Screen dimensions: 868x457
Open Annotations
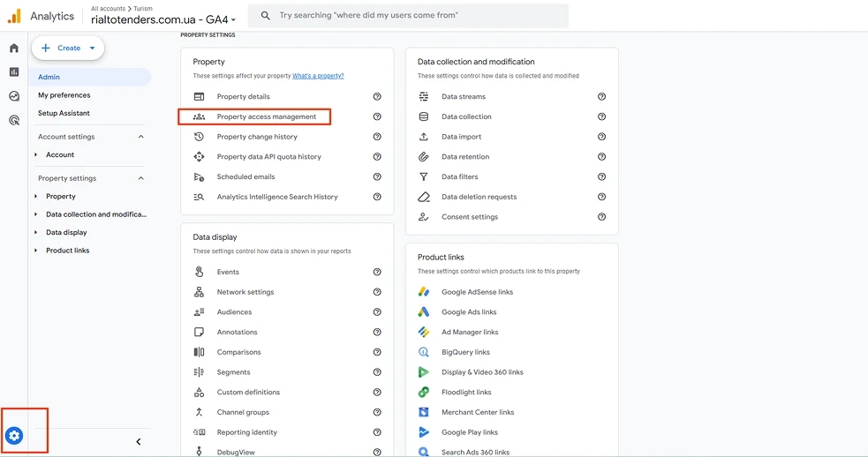pyautogui.click(x=237, y=332)
